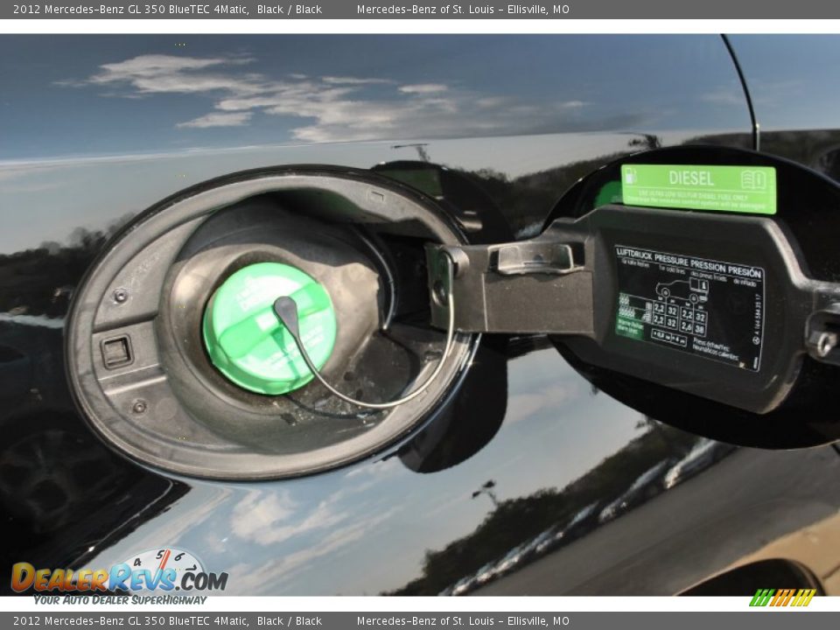Click the DealerRevs.com logo watermark
840x630 pixels.
(x=118, y=577)
